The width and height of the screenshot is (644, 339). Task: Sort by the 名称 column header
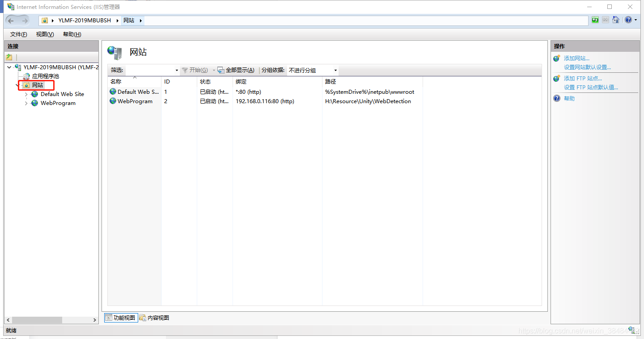(134, 81)
